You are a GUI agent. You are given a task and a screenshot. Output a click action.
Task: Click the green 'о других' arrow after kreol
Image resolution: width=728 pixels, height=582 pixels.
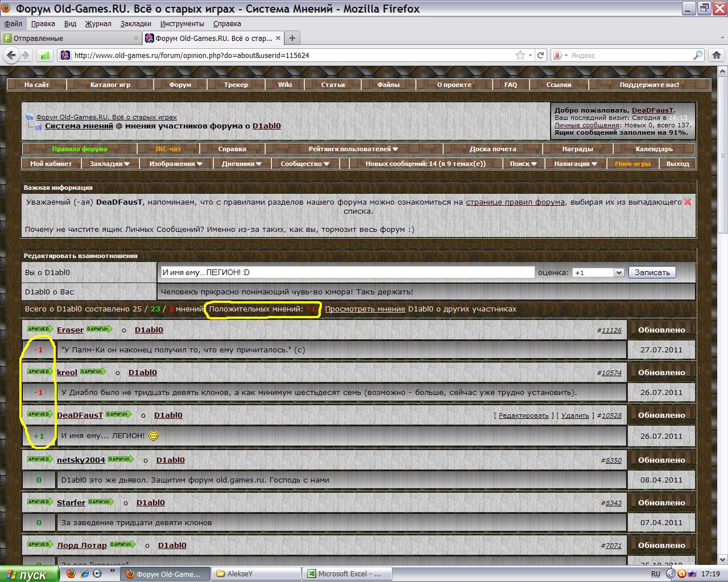(x=93, y=372)
